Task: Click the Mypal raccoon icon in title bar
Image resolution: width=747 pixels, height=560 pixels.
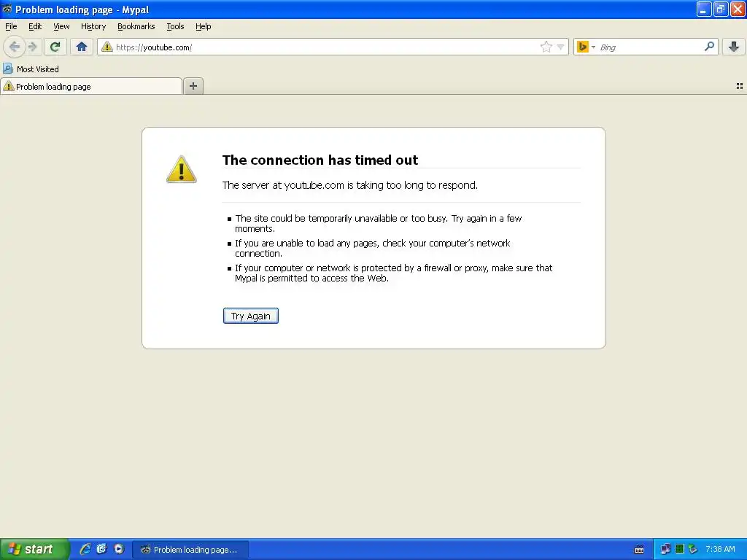Action: pyautogui.click(x=7, y=9)
